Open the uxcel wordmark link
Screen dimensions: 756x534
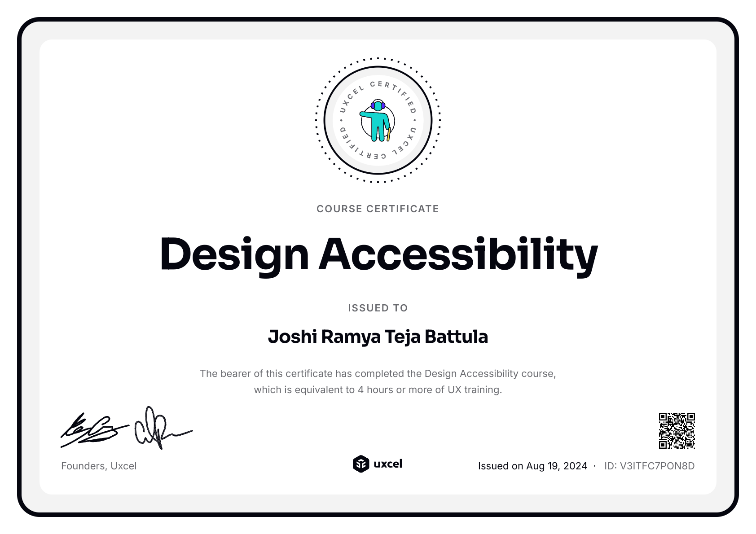[x=388, y=464]
